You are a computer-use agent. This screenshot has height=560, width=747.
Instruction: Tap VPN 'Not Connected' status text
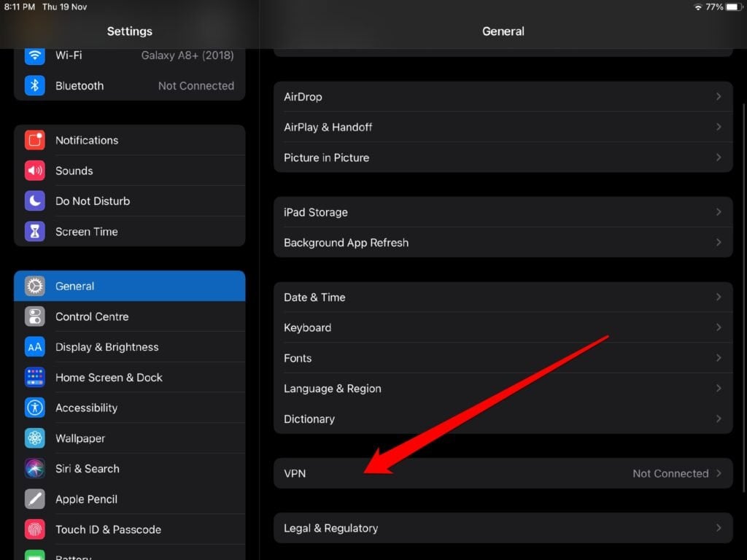(670, 473)
